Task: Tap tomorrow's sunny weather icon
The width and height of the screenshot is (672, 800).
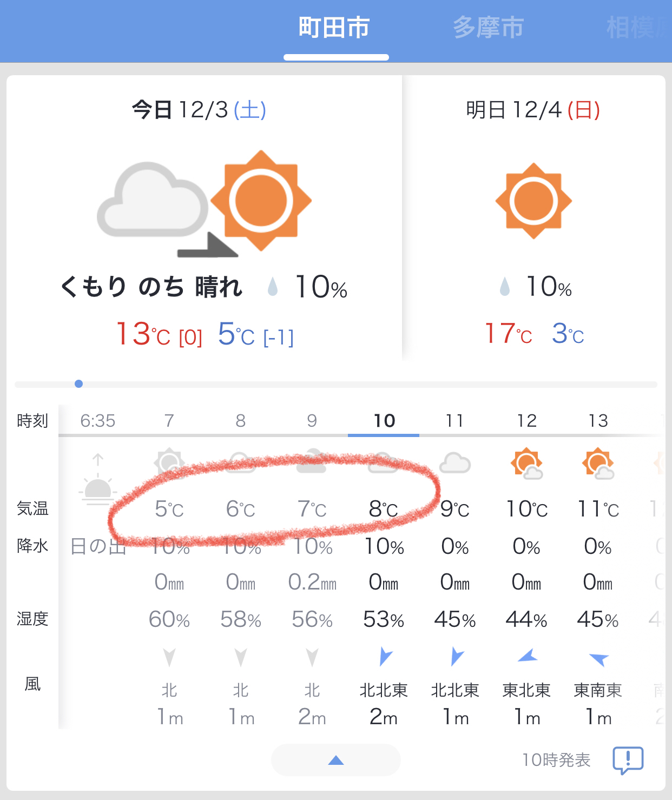Action: [533, 201]
